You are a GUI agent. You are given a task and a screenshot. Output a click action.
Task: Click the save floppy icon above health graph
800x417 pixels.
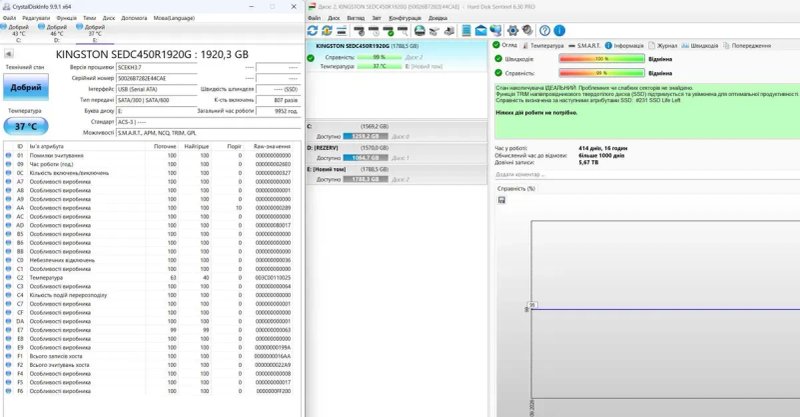coord(502,200)
